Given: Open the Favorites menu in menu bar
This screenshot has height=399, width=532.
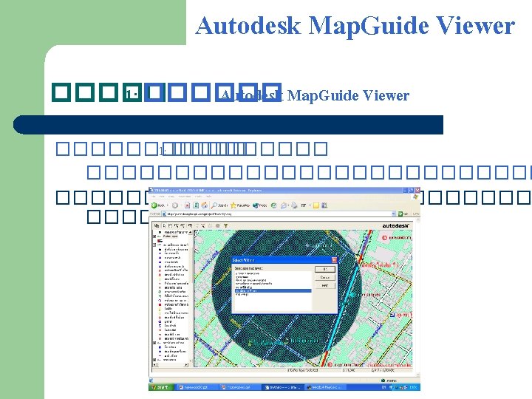Looking at the screenshot, I should pyautogui.click(x=185, y=197).
